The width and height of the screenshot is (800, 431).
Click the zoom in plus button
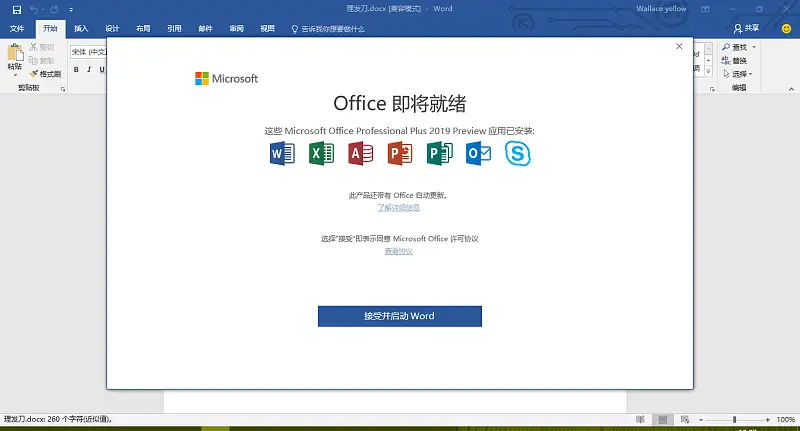767,420
